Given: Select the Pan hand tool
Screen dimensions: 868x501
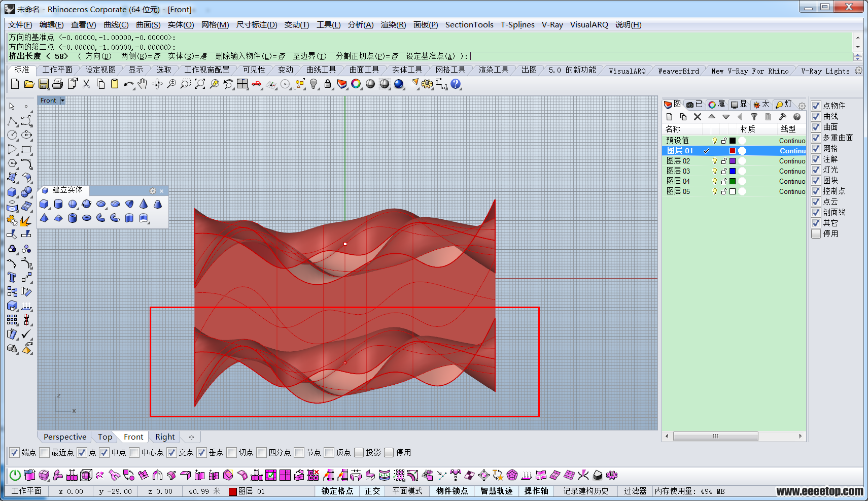Looking at the screenshot, I should 143,84.
